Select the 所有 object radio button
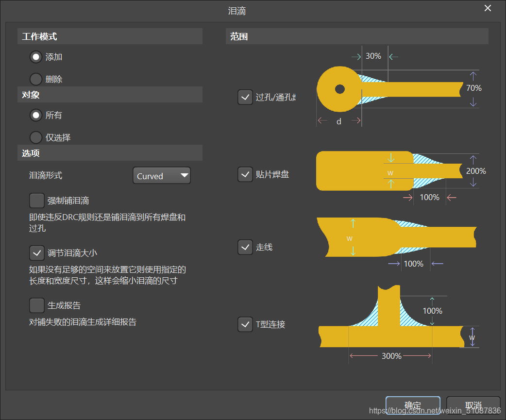The image size is (506, 420). [35, 115]
